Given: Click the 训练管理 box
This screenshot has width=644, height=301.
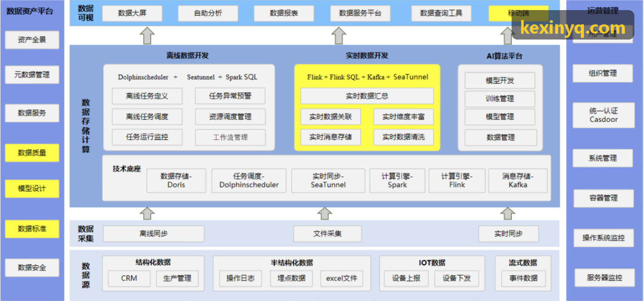Looking at the screenshot, I should pos(500,99).
